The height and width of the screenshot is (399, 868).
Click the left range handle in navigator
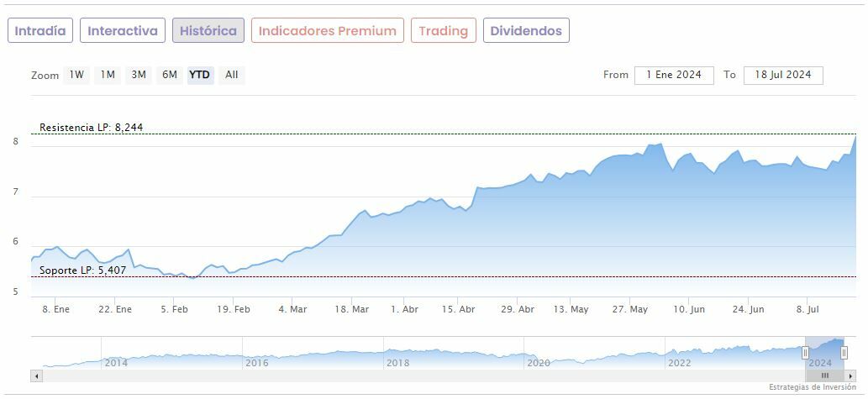pyautogui.click(x=805, y=353)
